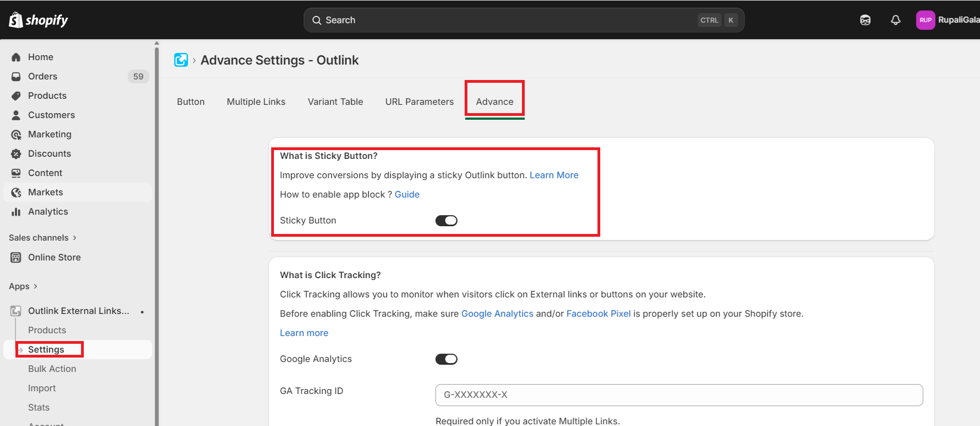The width and height of the screenshot is (980, 426).
Task: Click the "What is Click Tracking?" heading
Action: [330, 275]
